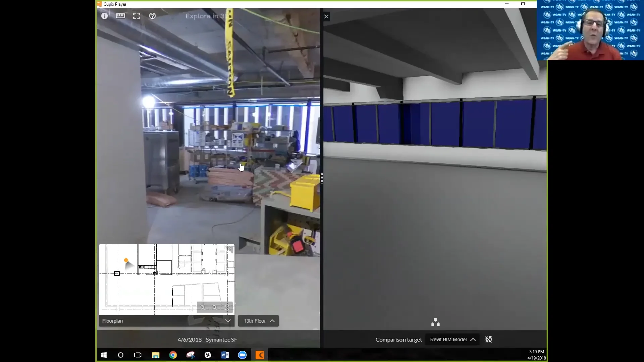The height and width of the screenshot is (362, 644).
Task: Open Chrome from the taskbar
Action: point(173,355)
